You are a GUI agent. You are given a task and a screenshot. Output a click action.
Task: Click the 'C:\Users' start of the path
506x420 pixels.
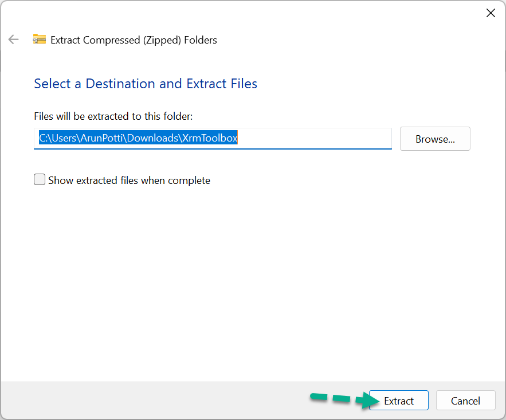(x=54, y=138)
